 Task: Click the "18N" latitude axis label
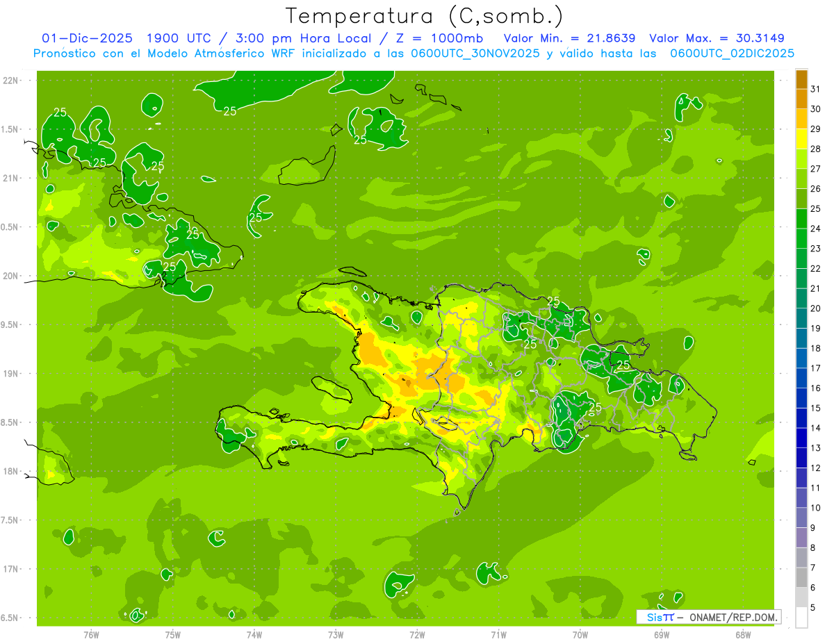(10, 471)
